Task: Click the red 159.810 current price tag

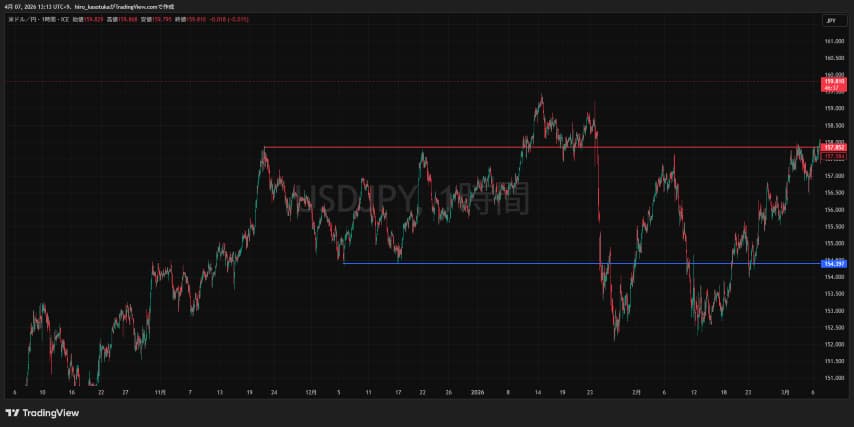Action: point(834,82)
